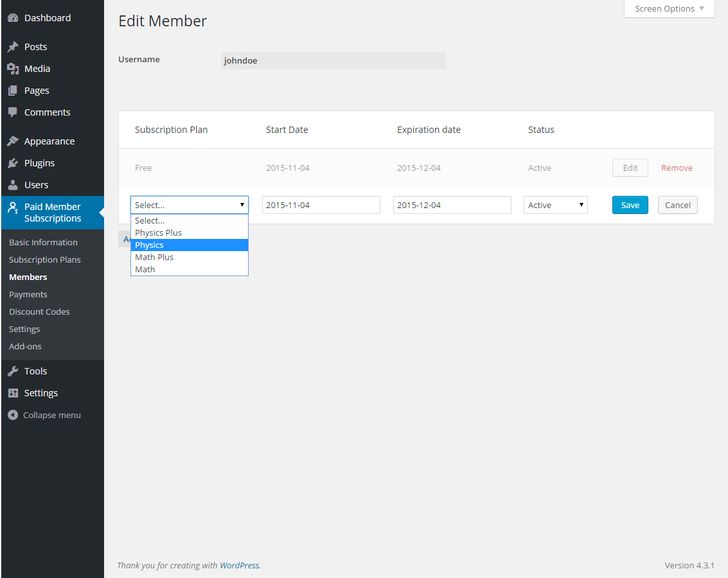
Task: Click the Posts pin icon
Action: click(14, 46)
